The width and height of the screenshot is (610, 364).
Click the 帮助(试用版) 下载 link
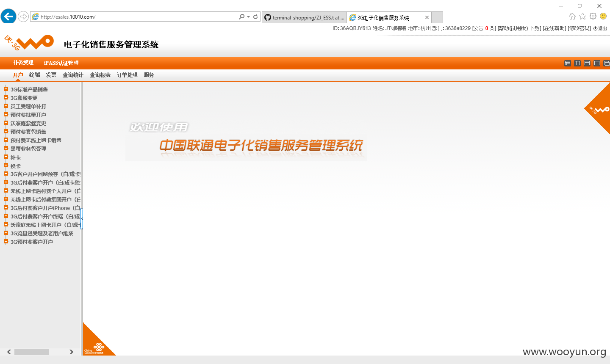519,28
